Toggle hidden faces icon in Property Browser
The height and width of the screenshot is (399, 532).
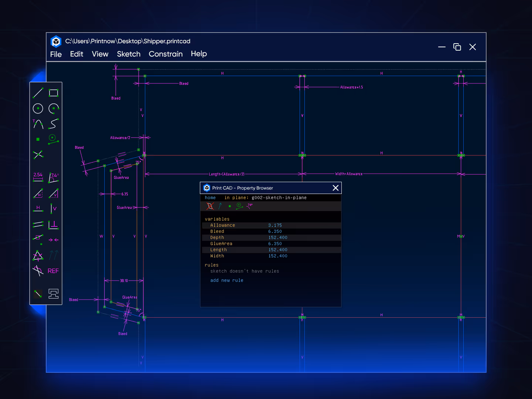[210, 206]
